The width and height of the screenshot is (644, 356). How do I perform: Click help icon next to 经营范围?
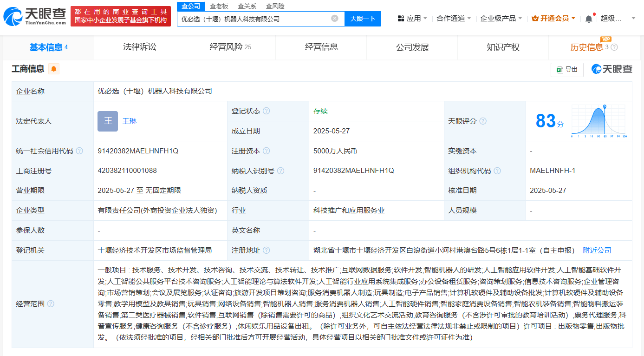tap(51, 304)
